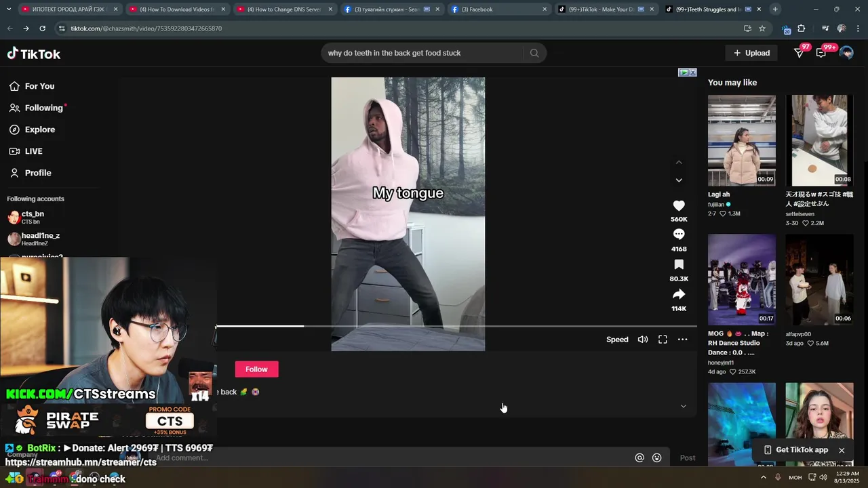Screen dimensions: 868x488
Task: Expand the video description chevron
Action: click(683, 407)
